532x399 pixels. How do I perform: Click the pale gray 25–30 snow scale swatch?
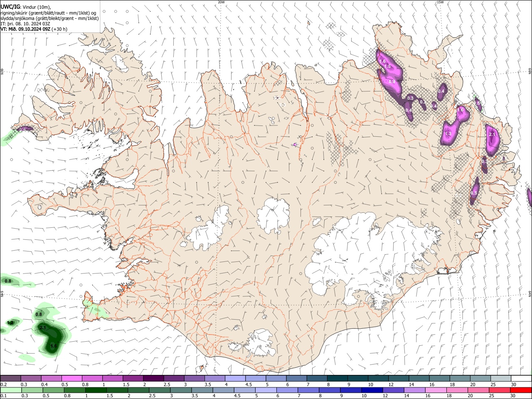click(500, 378)
